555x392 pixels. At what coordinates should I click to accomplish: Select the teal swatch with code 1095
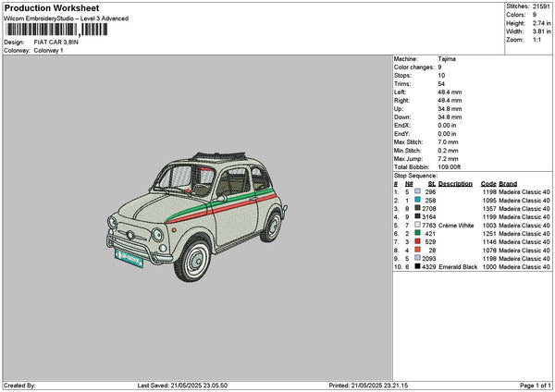click(418, 200)
